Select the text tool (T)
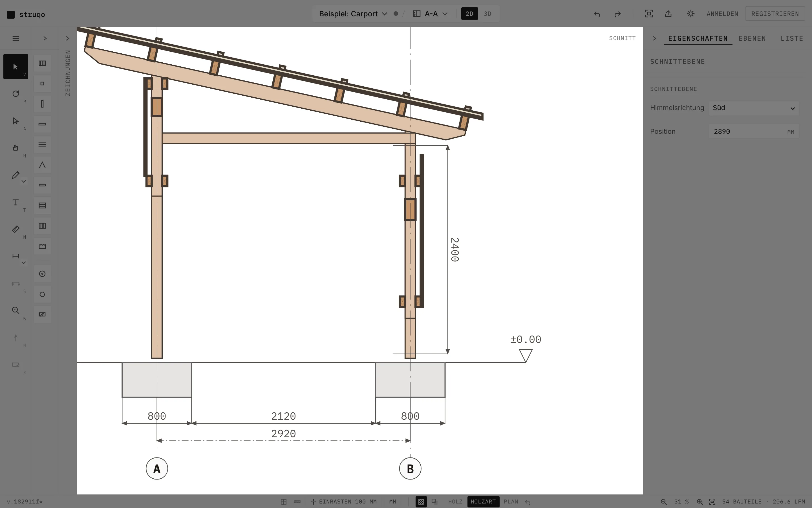812x508 pixels. tap(16, 202)
